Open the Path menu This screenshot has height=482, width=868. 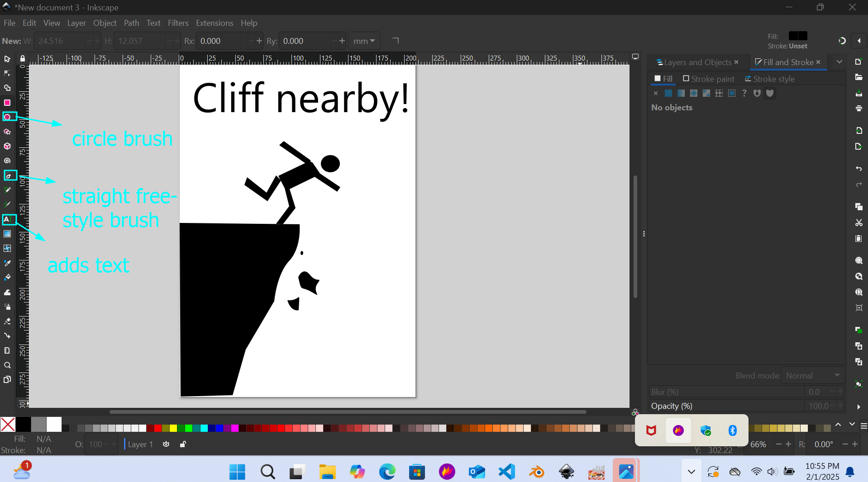pos(132,23)
